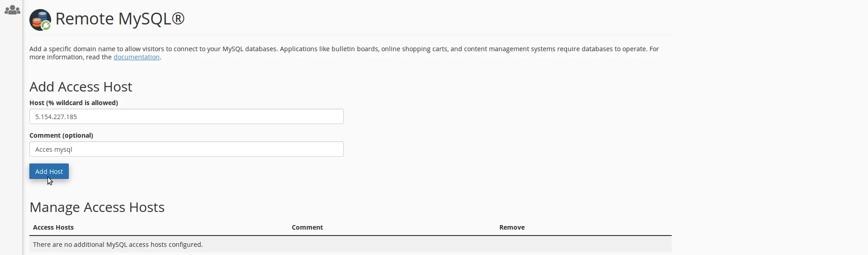Click the Manage Access Hosts heading
Image resolution: width=868 pixels, height=255 pixels.
(97, 207)
